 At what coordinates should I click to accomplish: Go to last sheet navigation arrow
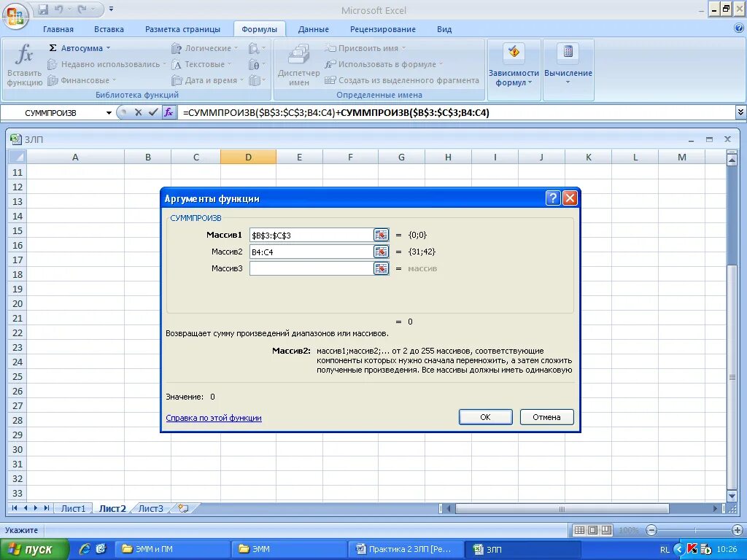coord(46,508)
